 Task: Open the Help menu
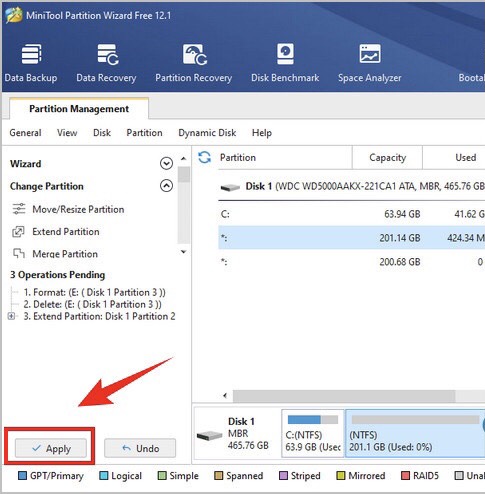[x=262, y=133]
